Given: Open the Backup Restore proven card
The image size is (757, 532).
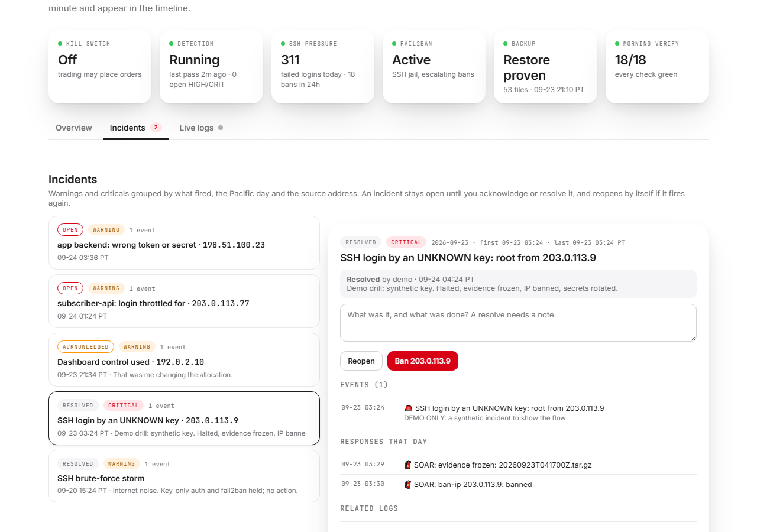Looking at the screenshot, I should tap(545, 67).
